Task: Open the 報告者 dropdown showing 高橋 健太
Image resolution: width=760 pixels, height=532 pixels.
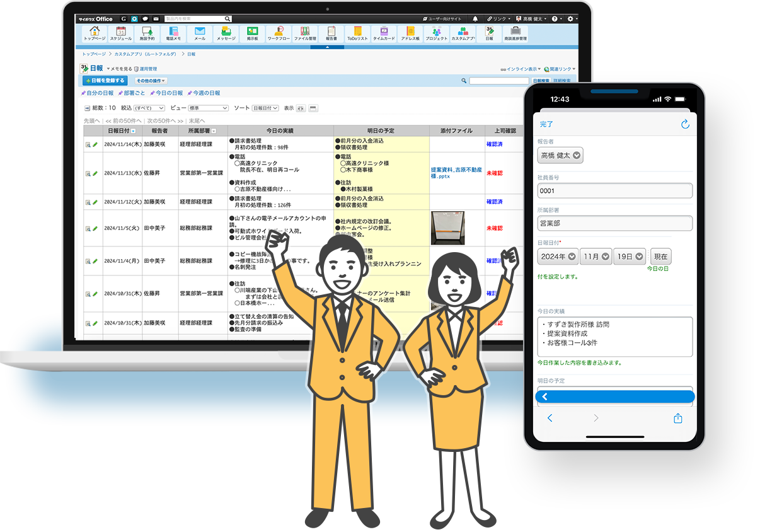Action: pos(560,155)
